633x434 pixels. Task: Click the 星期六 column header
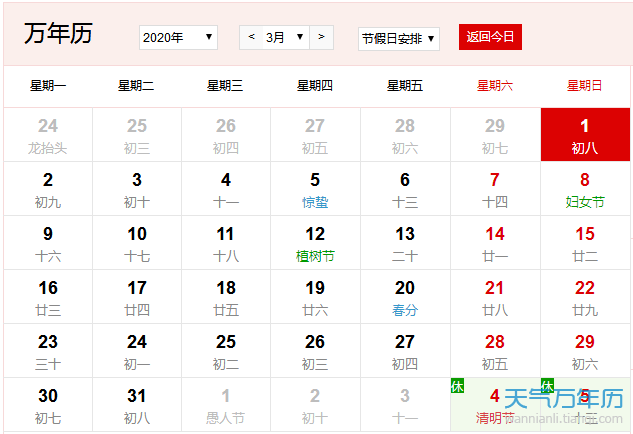click(x=495, y=86)
